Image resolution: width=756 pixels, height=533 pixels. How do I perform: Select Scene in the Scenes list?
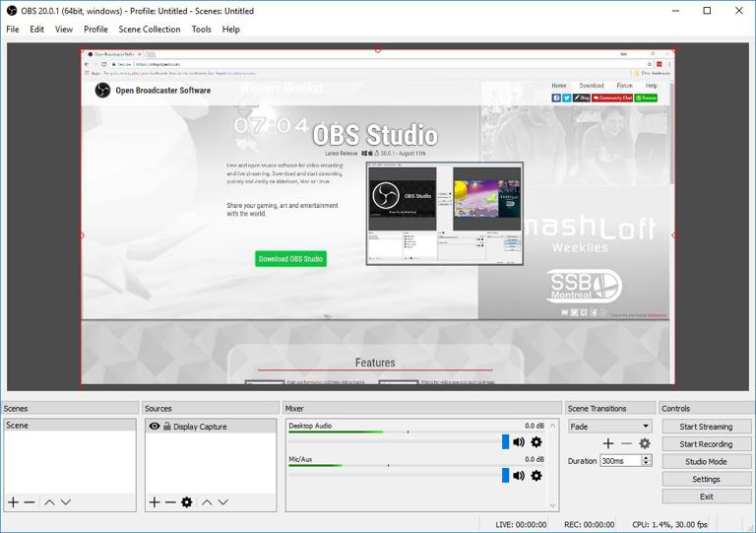(x=18, y=426)
